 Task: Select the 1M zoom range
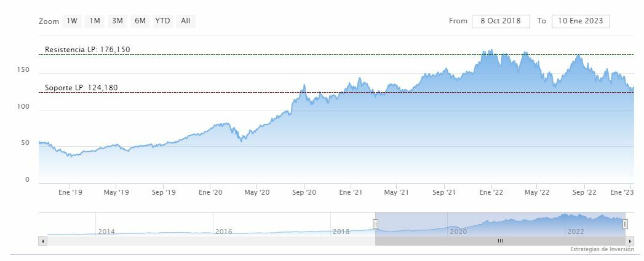(x=95, y=21)
